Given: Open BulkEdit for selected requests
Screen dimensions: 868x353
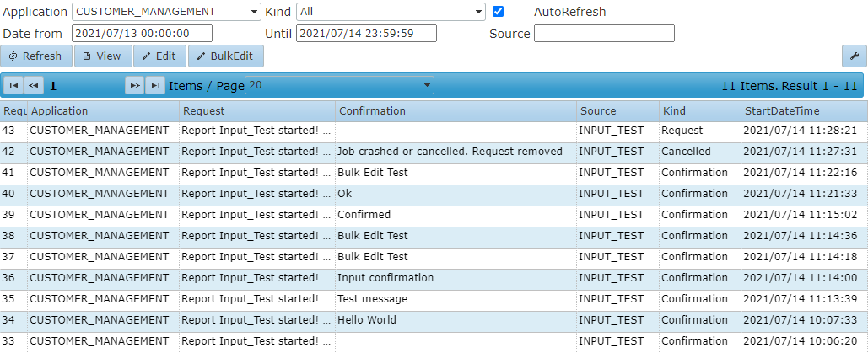Looking at the screenshot, I should click(x=226, y=56).
